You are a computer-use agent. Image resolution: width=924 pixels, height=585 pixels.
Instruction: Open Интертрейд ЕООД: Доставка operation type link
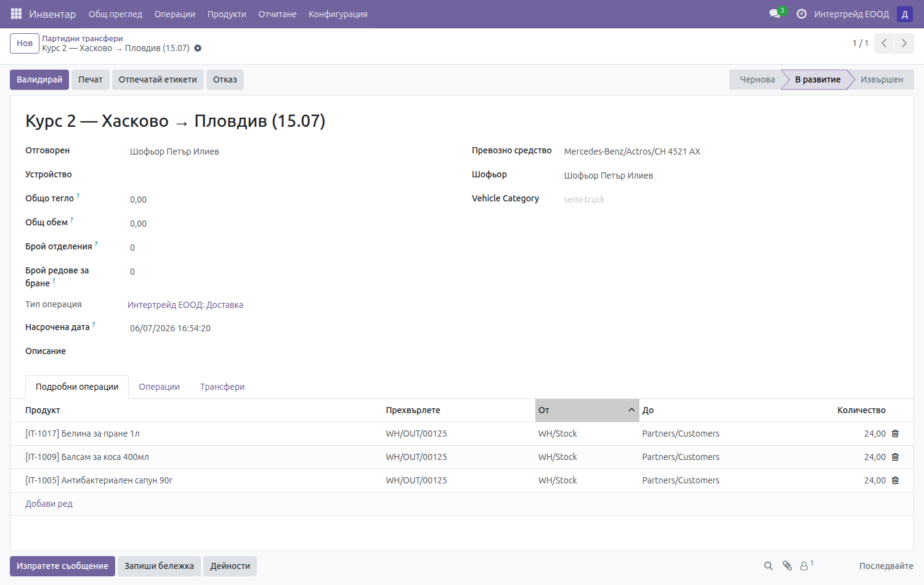[185, 305]
